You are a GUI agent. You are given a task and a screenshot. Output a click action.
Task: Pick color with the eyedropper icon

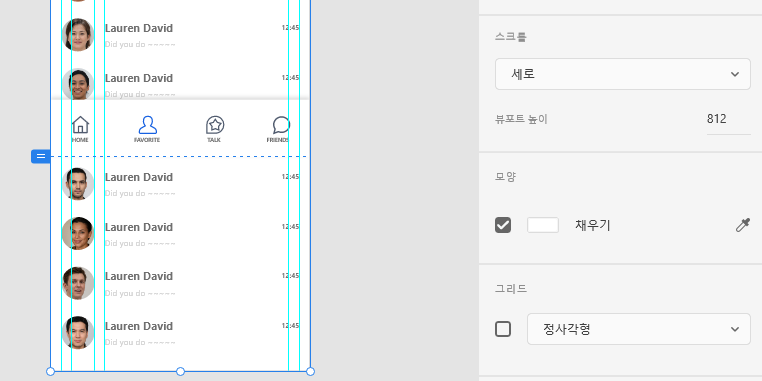743,225
